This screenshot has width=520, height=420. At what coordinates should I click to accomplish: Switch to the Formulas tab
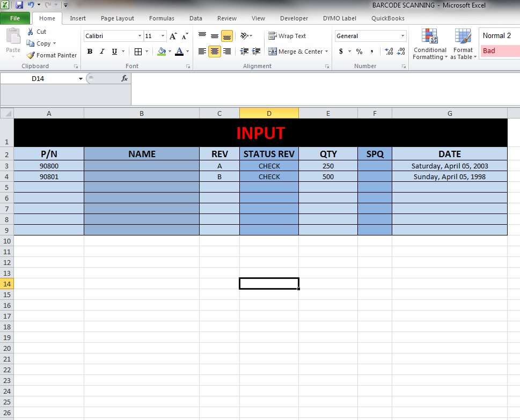point(162,18)
